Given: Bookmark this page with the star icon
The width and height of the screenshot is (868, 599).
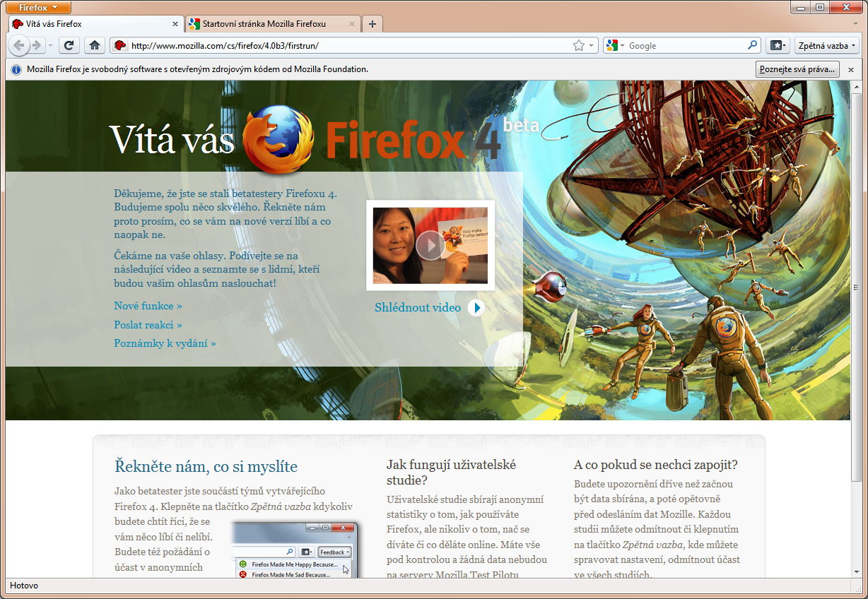Looking at the screenshot, I should point(579,45).
